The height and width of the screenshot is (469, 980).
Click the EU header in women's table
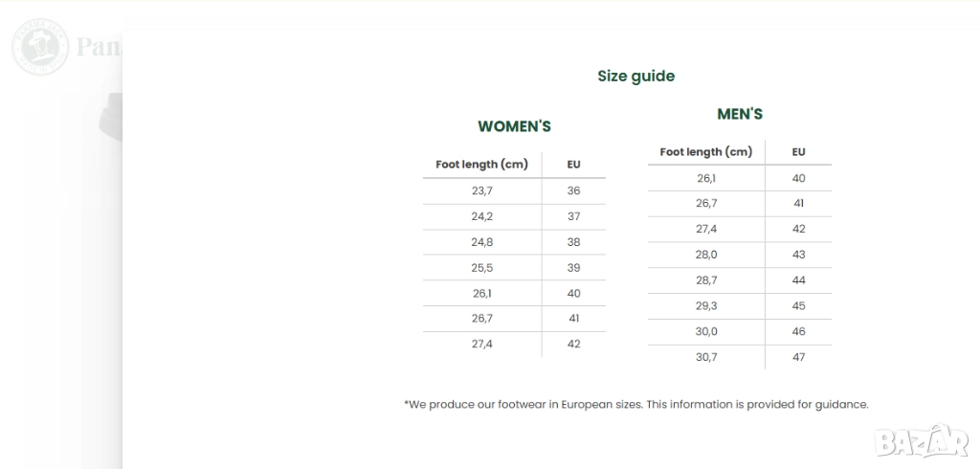click(573, 165)
